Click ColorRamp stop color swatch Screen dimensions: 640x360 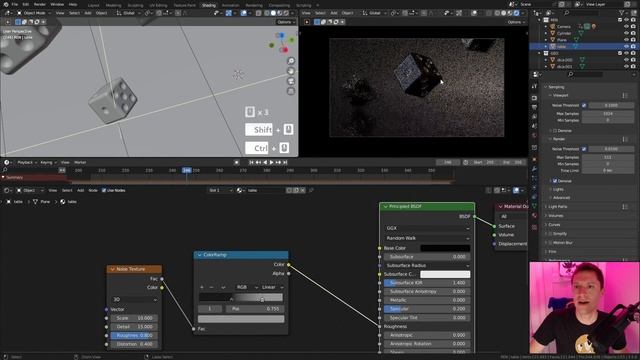(241, 319)
